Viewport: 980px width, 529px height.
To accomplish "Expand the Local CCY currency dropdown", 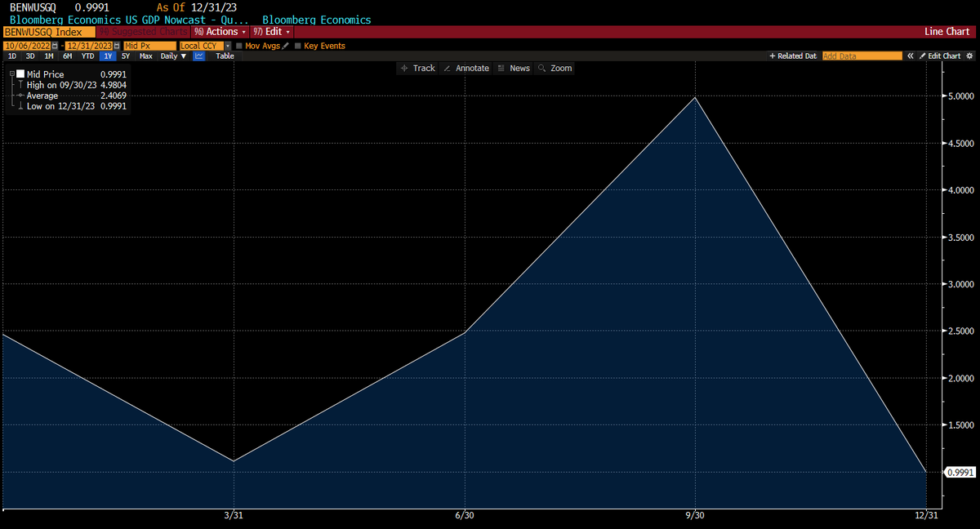I will click(228, 47).
